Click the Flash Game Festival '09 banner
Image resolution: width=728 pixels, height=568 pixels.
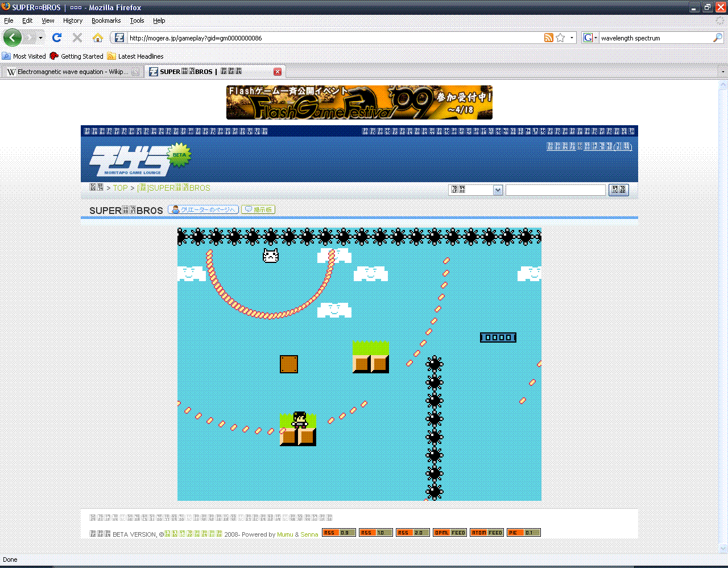(359, 102)
